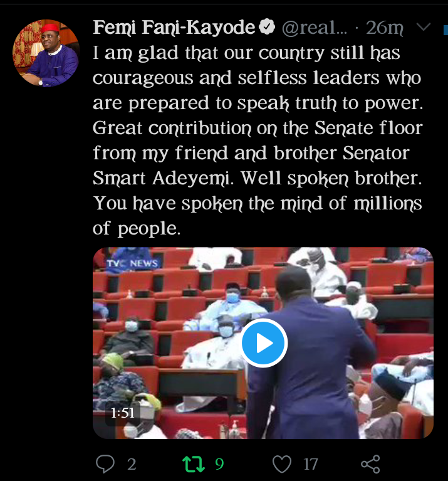Image resolution: width=448 pixels, height=481 pixels.
Task: Expand the tweet options chevron
Action: (x=424, y=27)
